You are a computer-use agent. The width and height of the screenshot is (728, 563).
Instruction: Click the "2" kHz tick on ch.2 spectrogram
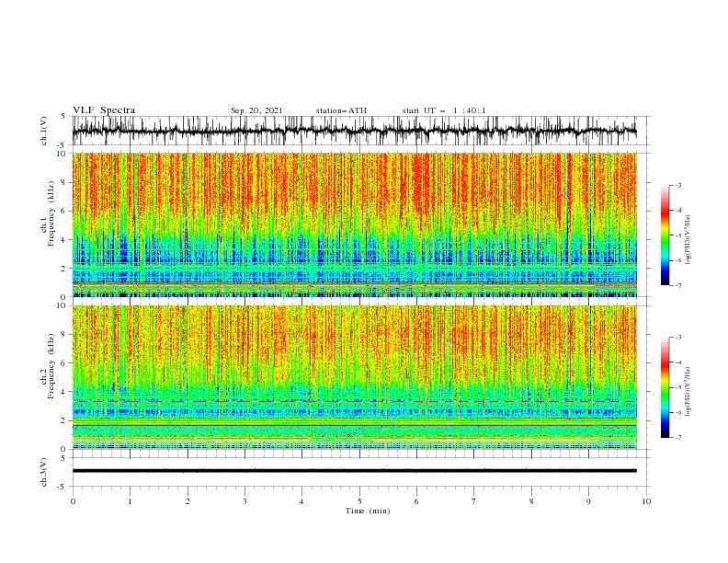click(63, 420)
